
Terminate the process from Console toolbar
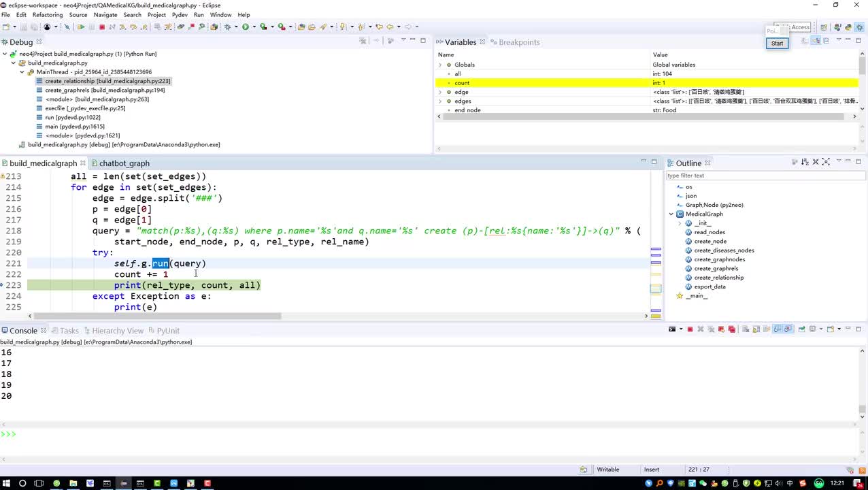[x=690, y=329]
